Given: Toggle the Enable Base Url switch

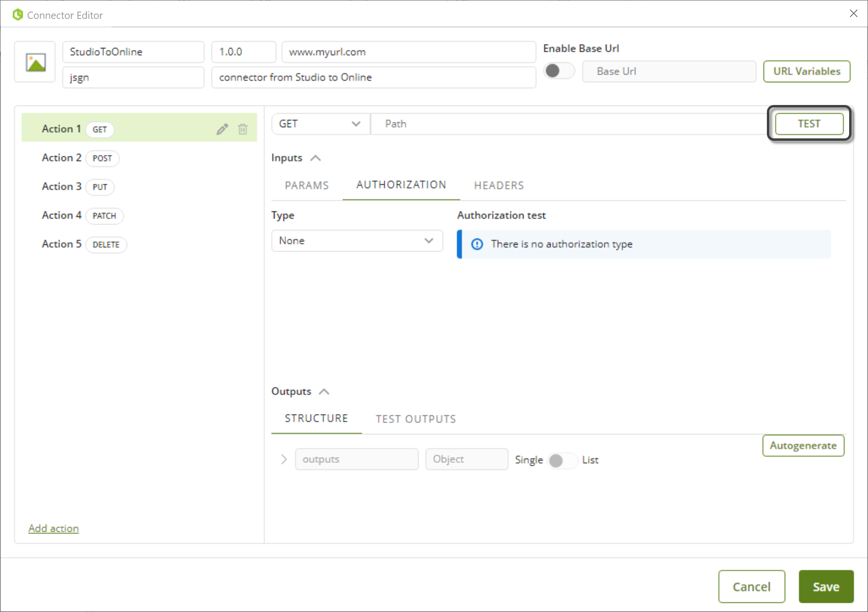Looking at the screenshot, I should click(559, 71).
